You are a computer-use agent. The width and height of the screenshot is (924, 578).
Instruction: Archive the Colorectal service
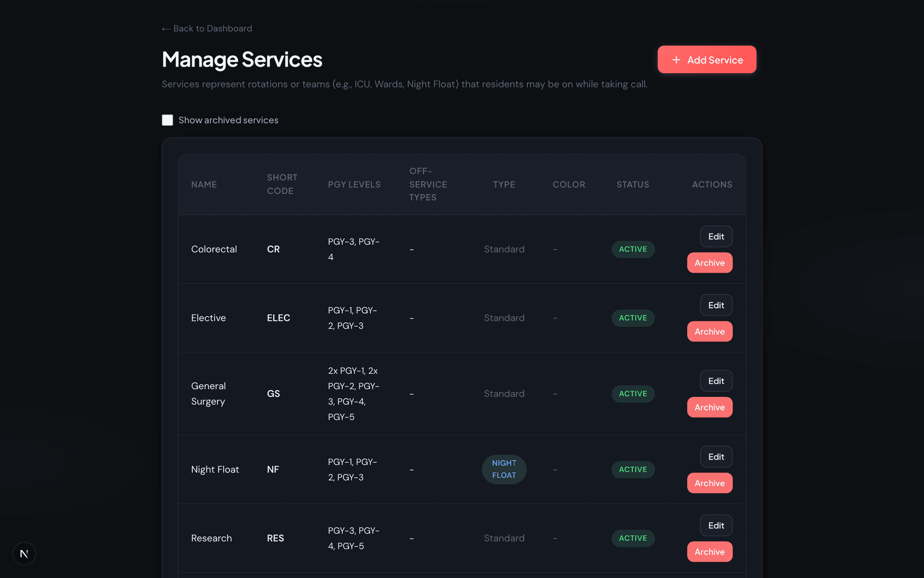click(709, 263)
